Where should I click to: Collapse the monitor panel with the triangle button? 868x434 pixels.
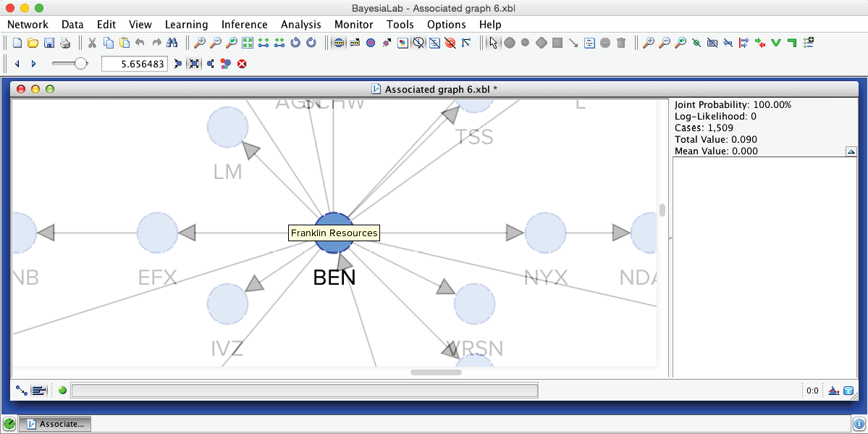click(851, 151)
